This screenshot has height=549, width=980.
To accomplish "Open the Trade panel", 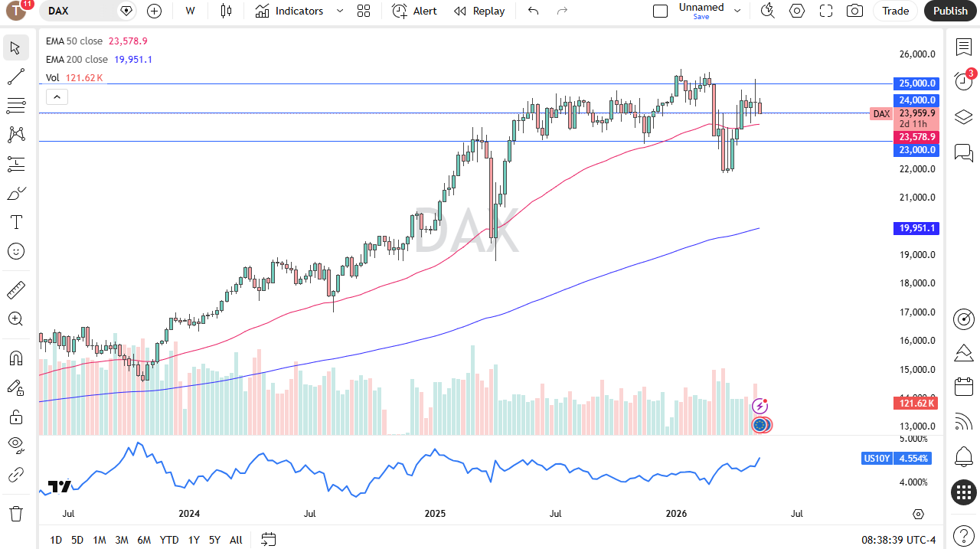I will tap(895, 11).
